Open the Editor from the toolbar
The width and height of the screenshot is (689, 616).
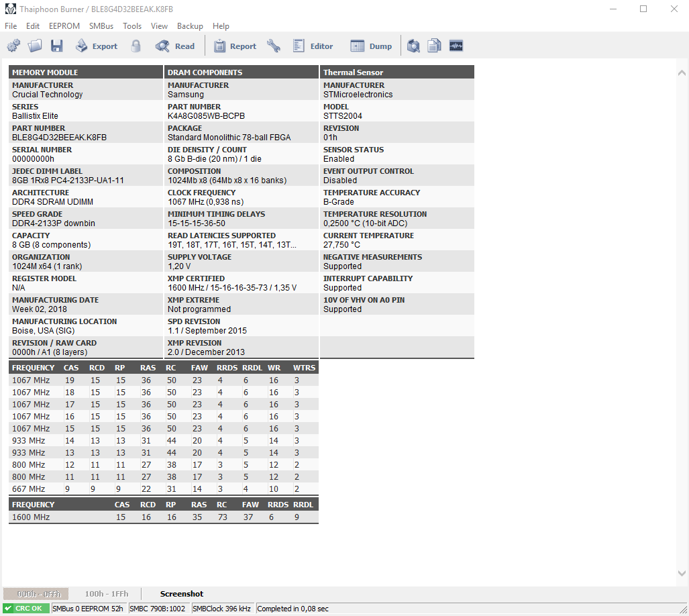pyautogui.click(x=313, y=46)
